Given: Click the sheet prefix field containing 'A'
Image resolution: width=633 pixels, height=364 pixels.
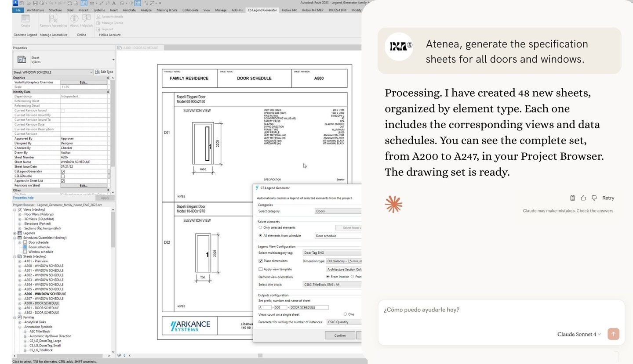Looking at the screenshot, I should pyautogui.click(x=265, y=307).
